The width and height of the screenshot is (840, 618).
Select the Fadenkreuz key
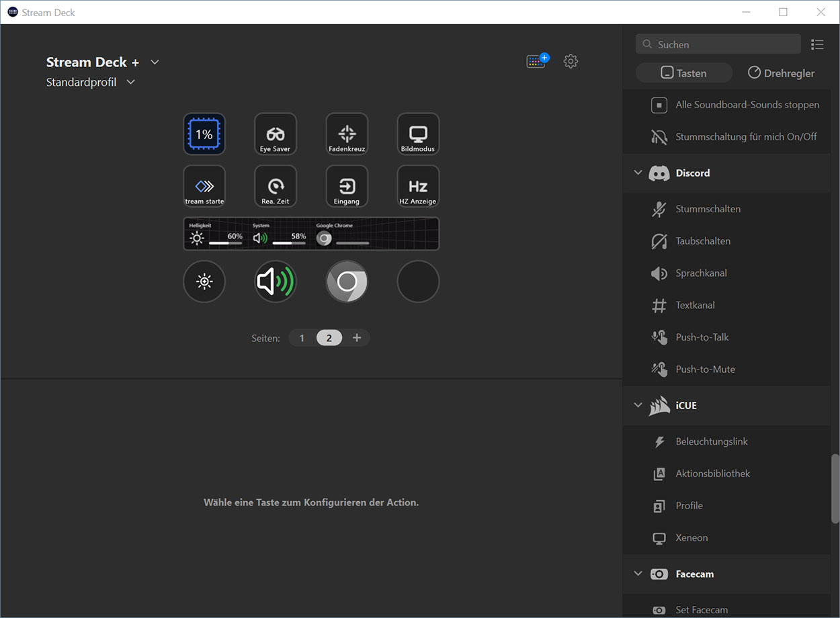tap(347, 134)
